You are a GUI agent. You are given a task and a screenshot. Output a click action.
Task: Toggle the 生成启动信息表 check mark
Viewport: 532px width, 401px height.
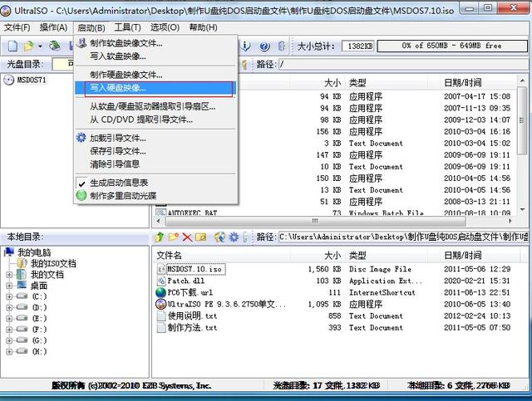81,183
